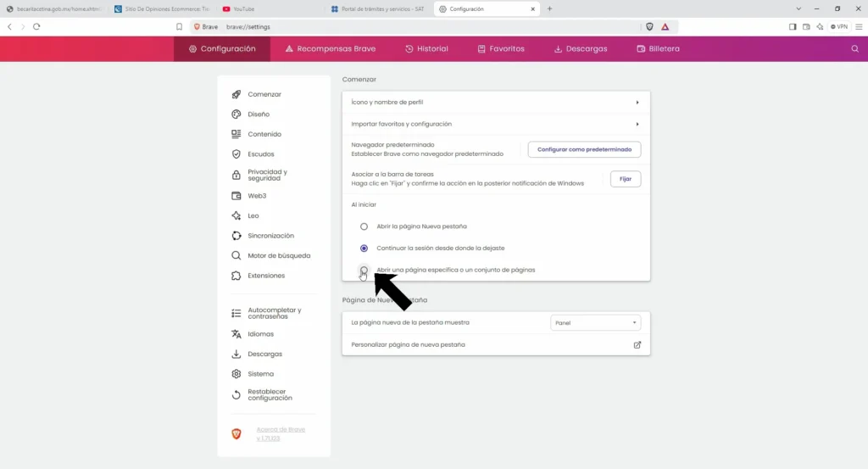Open Idiomas translate icon
Screen dimensions: 868x469
click(x=236, y=334)
